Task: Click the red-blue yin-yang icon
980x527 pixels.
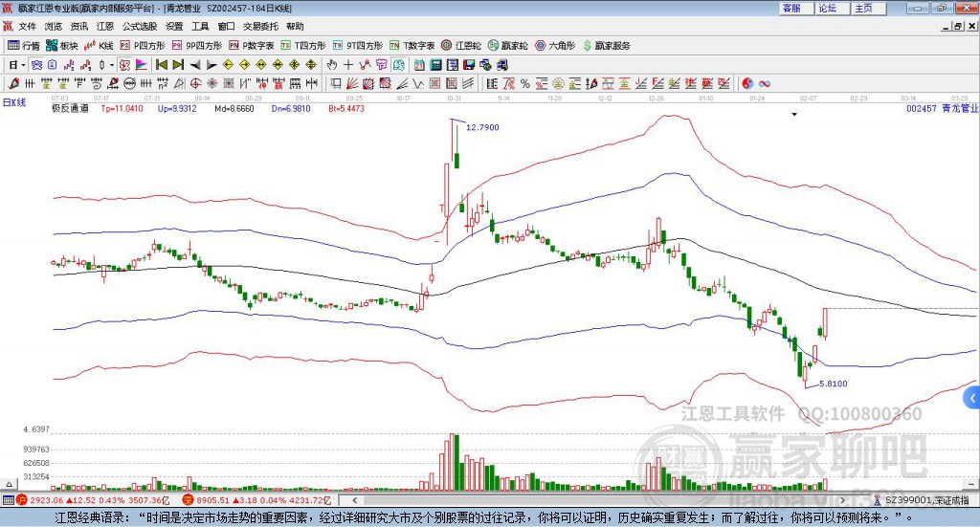Action: [747, 83]
